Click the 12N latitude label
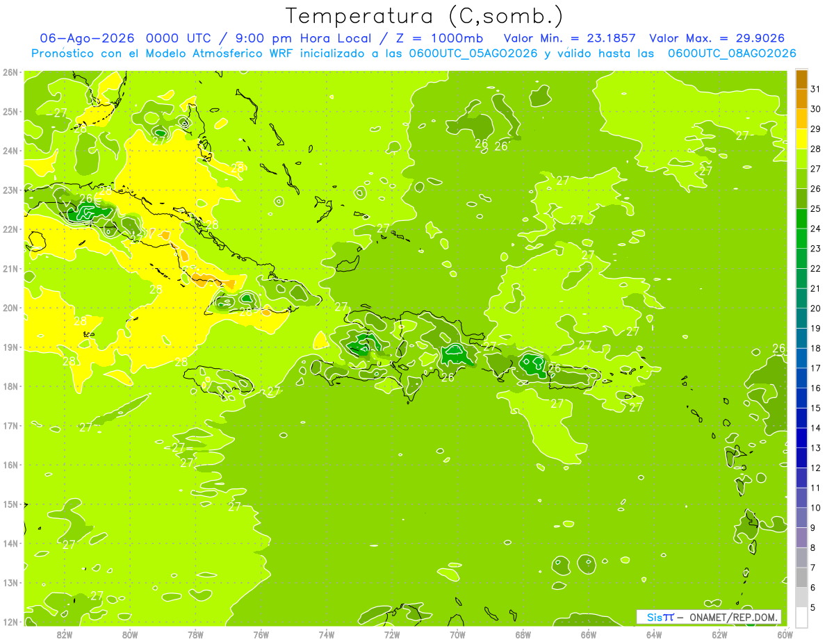Screen dimensions: 834x644 point(10,622)
